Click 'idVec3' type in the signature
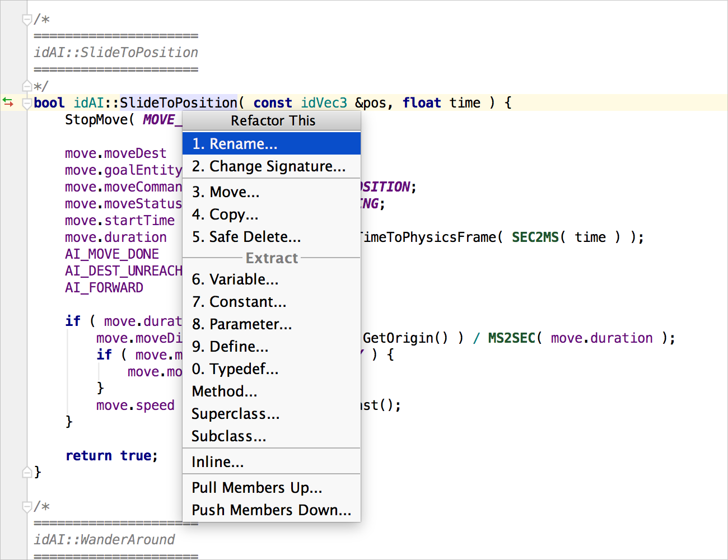728x560 pixels. [324, 103]
